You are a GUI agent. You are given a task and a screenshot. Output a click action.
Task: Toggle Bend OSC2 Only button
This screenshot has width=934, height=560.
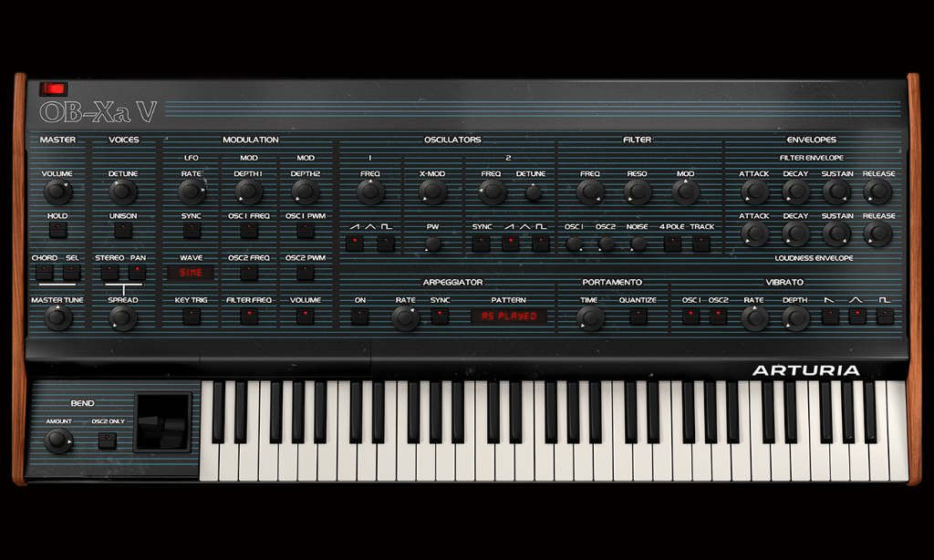click(x=108, y=441)
